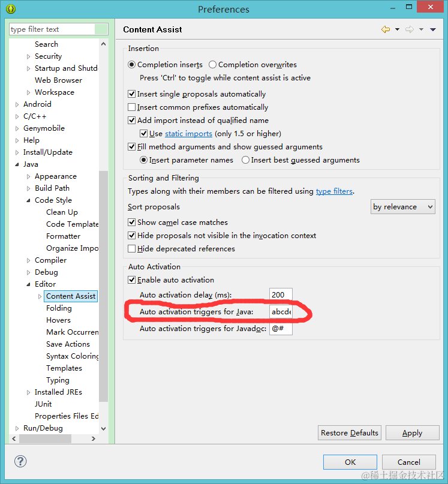
Task: Open the back history dropdown arrow
Action: click(398, 29)
